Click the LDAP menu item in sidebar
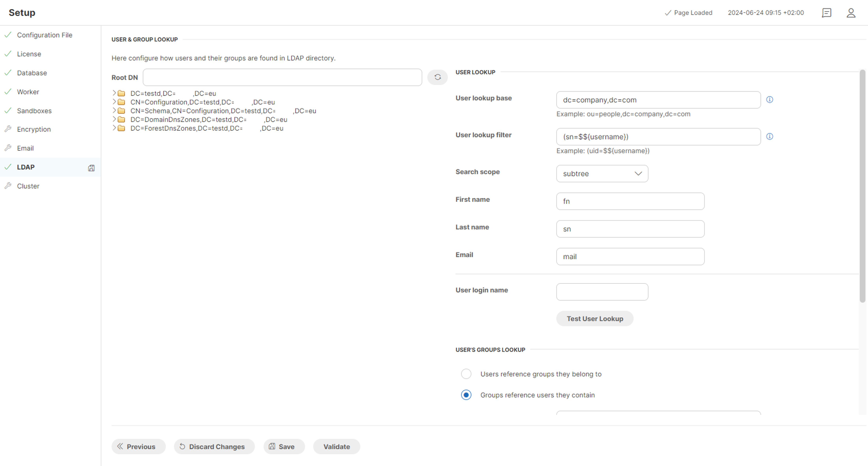Screen dimensions: 868x466 (25, 167)
